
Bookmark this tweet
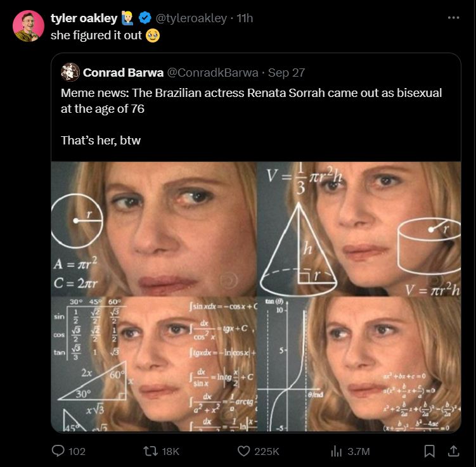429,451
